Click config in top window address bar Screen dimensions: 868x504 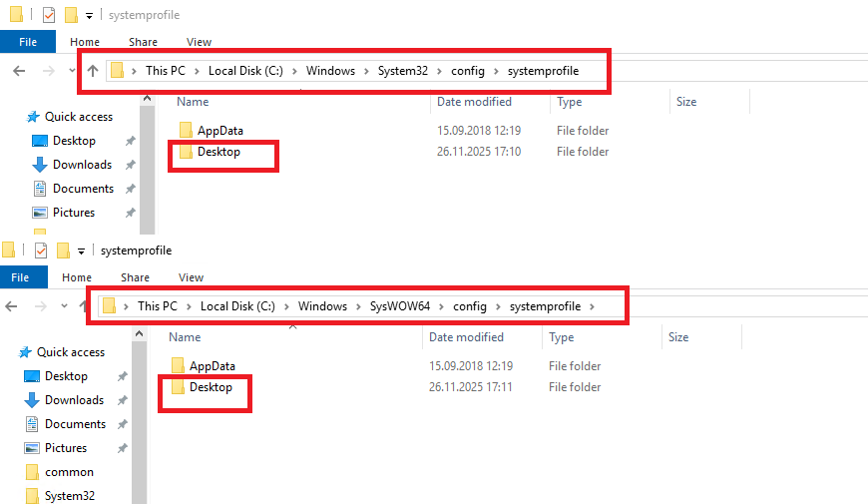[x=468, y=71]
